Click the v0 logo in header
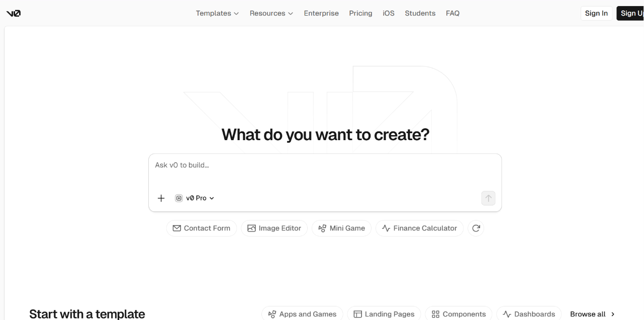This screenshot has height=320, width=644. pos(14,14)
